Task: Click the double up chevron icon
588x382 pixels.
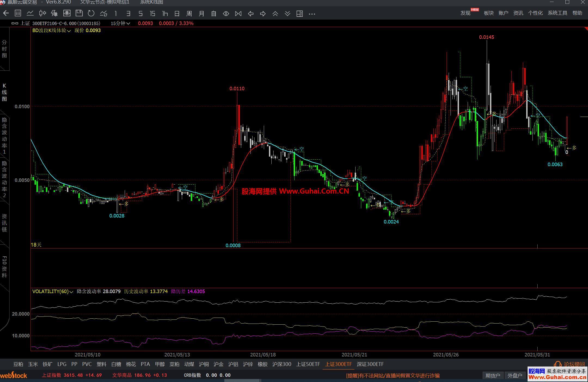Action: point(275,14)
